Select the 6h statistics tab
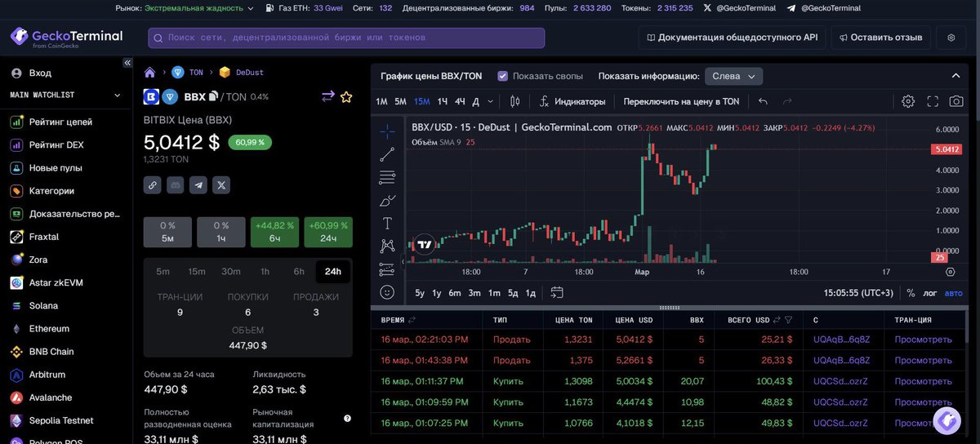This screenshot has width=980, height=444. point(299,272)
